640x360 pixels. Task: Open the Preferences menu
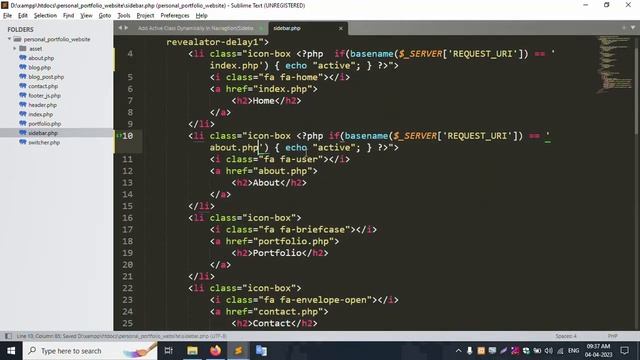point(175,16)
